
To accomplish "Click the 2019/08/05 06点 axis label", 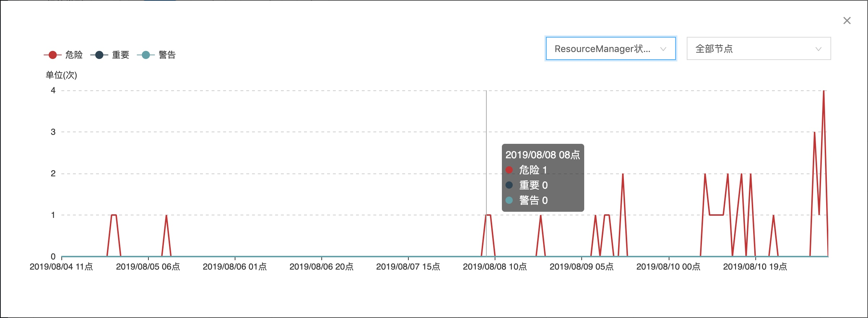I will click(148, 267).
